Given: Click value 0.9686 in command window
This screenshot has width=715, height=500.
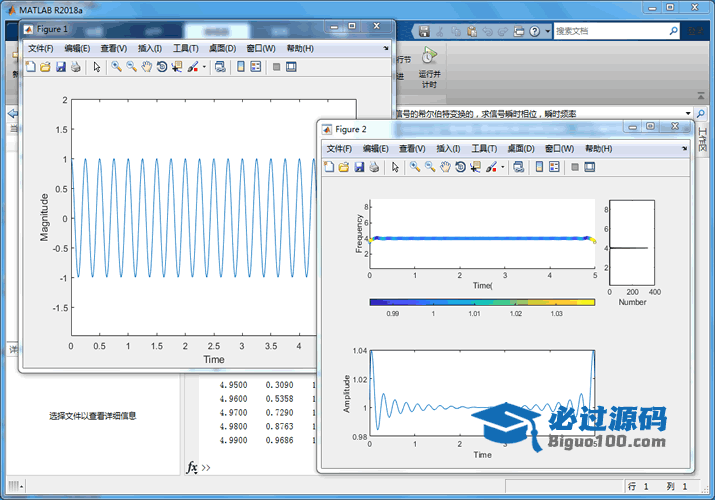Looking at the screenshot, I should (279, 440).
